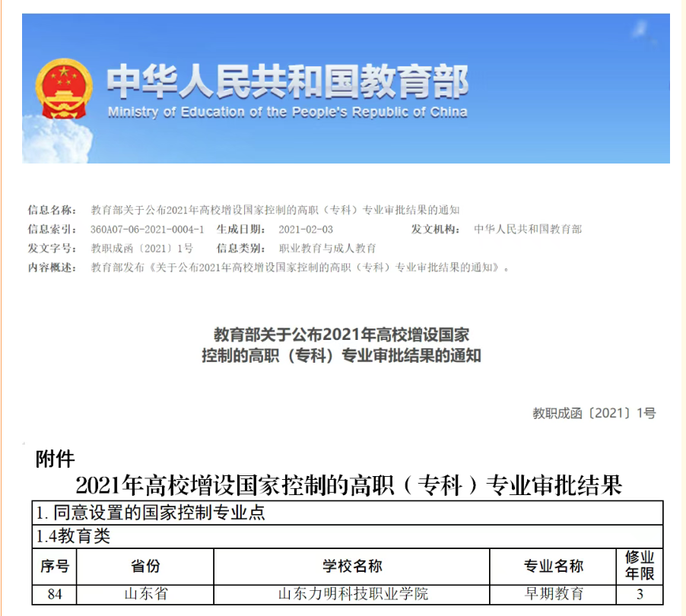Click the 中华人民共和国教育部 banner title
The image size is (686, 616).
[287, 81]
